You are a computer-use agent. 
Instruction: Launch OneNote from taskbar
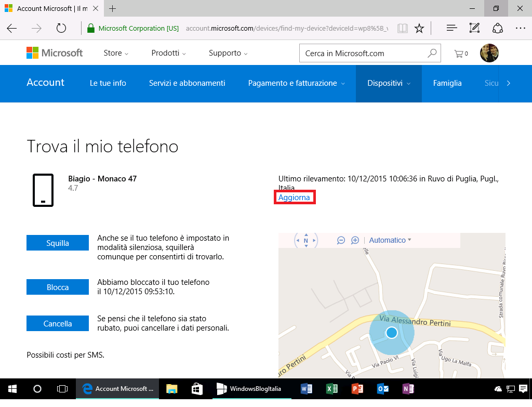click(x=408, y=389)
